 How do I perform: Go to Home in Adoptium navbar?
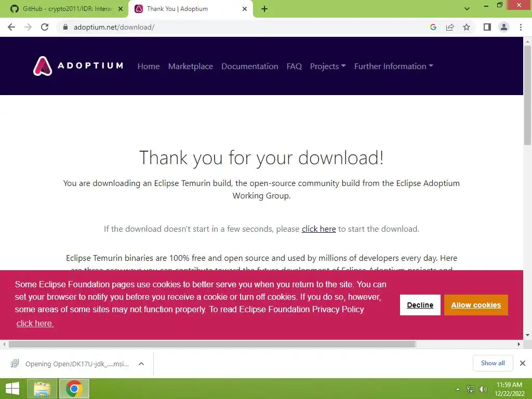point(149,66)
